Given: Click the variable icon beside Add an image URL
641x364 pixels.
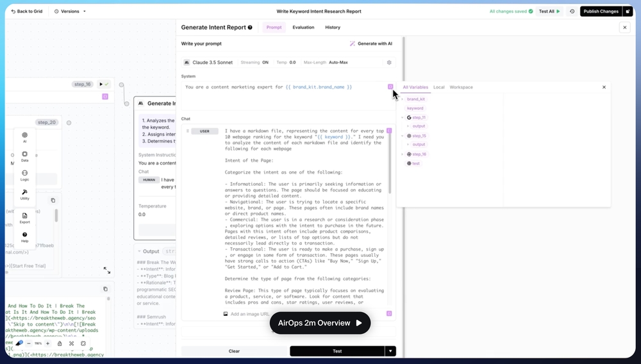Looking at the screenshot, I should 389,313.
